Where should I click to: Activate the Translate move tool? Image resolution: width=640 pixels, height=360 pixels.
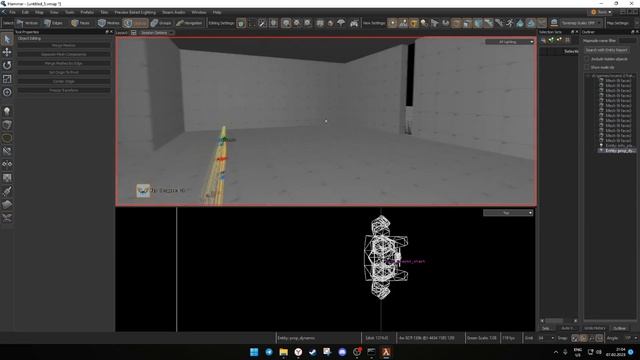pyautogui.click(x=7, y=52)
